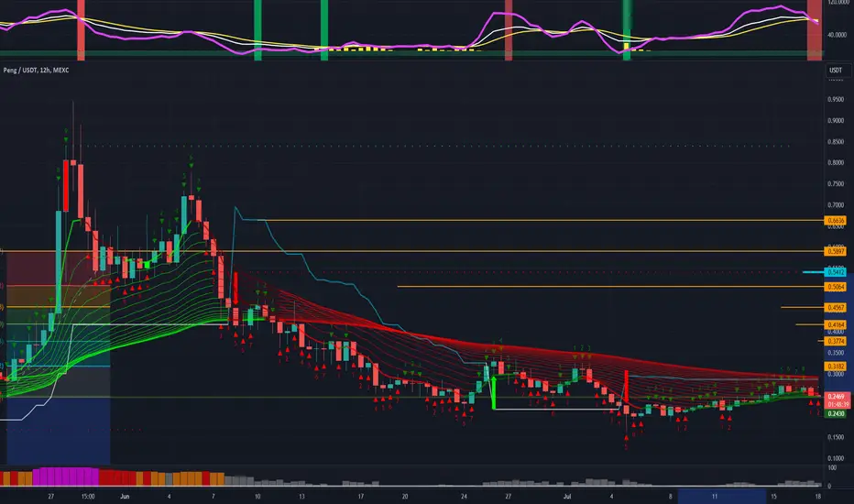Click the Jun label on time axis
The image size is (854, 504).
click(125, 497)
